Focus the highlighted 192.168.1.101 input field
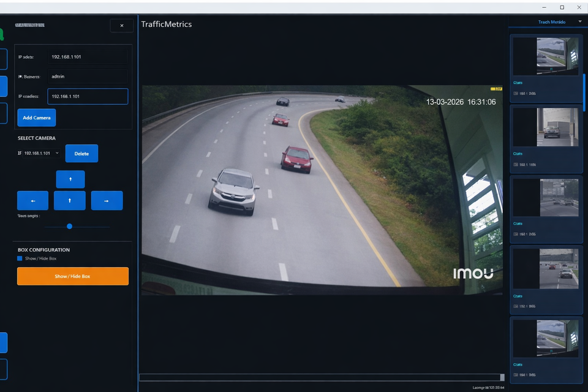Image resolution: width=588 pixels, height=392 pixels. (88, 96)
